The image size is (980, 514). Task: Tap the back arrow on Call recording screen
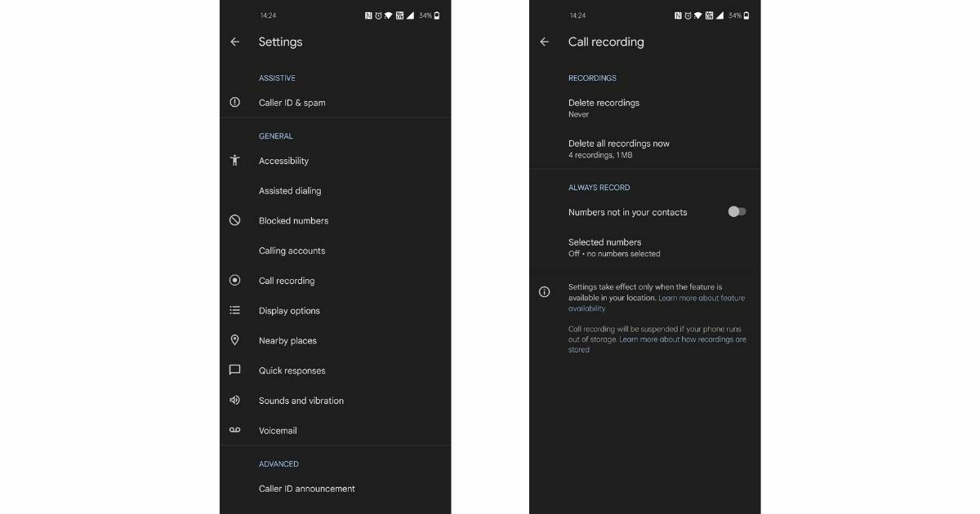pyautogui.click(x=545, y=42)
